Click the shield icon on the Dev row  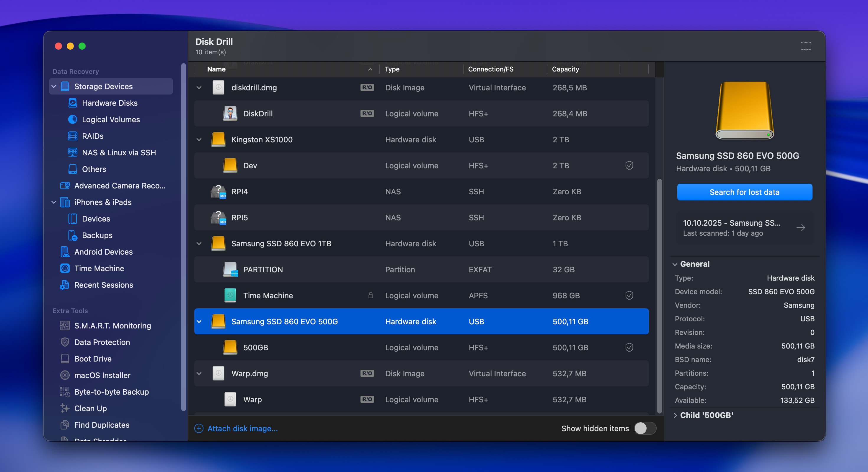629,165
